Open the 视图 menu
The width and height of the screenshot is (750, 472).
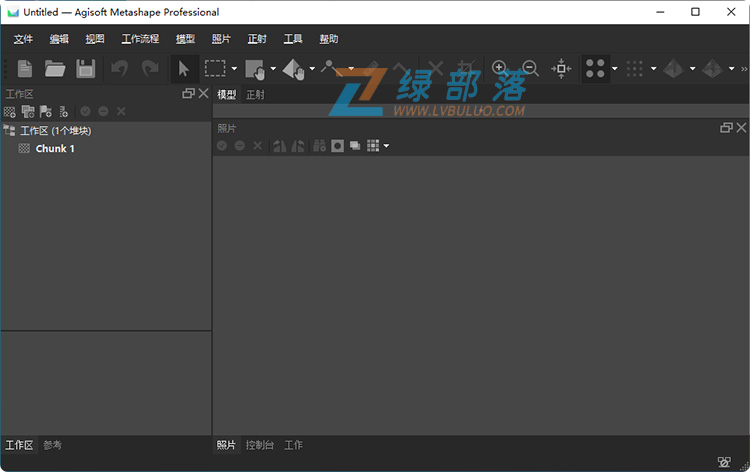(95, 39)
